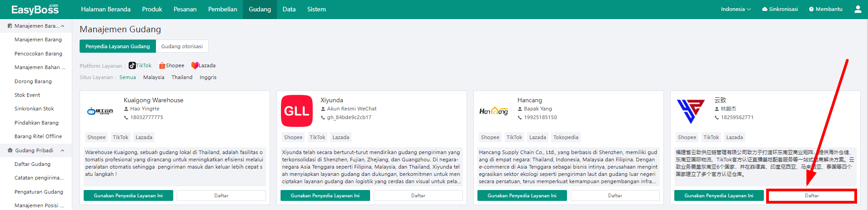Click the Manajemen Barang sidebar section icon

pyautogui.click(x=10, y=26)
